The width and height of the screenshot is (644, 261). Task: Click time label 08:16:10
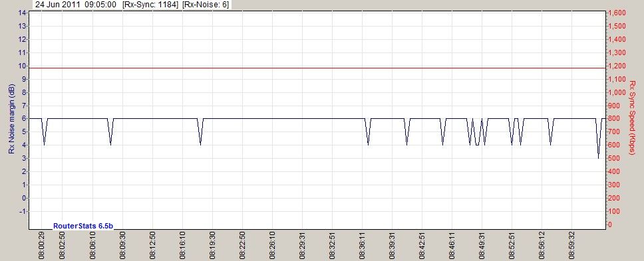pos(182,246)
